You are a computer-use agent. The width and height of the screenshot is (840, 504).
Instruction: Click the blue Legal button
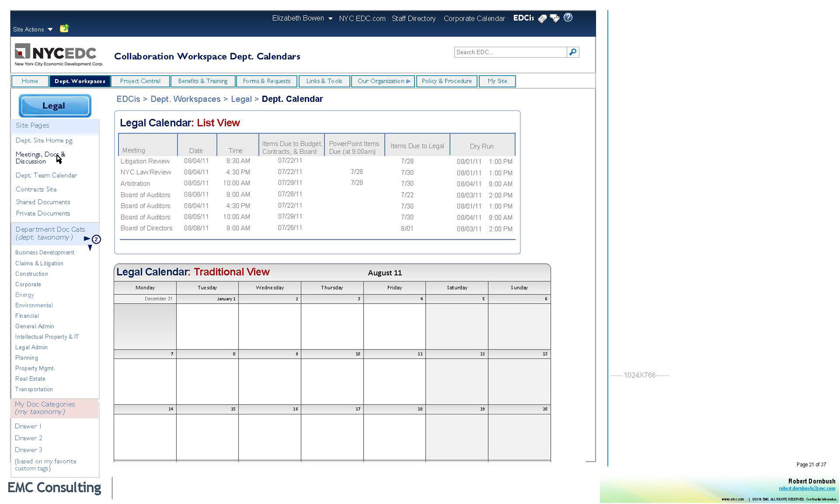tap(55, 106)
